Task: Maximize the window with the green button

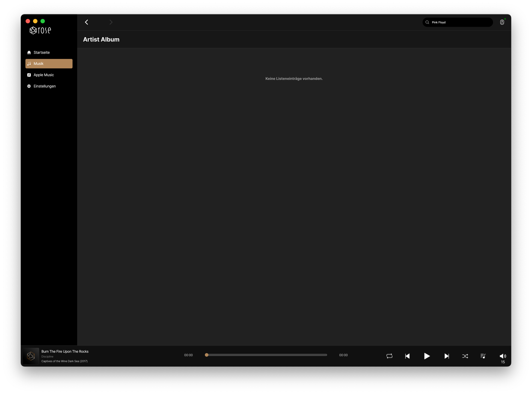Action: click(43, 21)
